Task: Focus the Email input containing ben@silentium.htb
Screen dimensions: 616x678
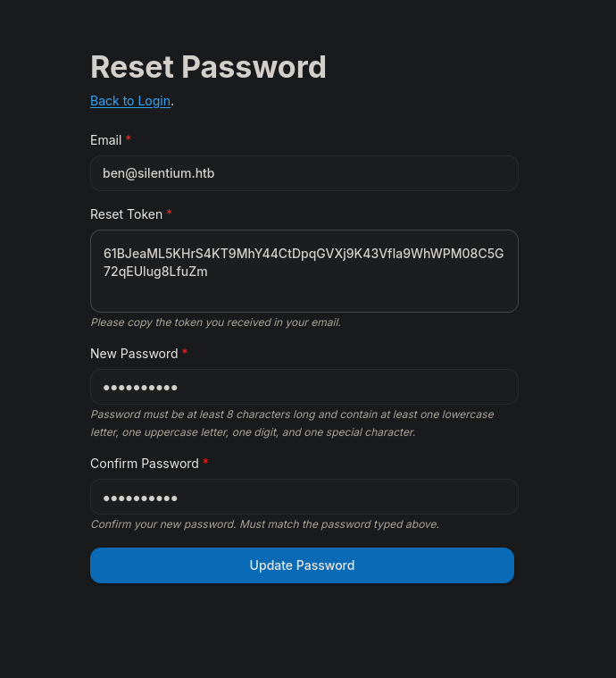Action: (x=304, y=173)
